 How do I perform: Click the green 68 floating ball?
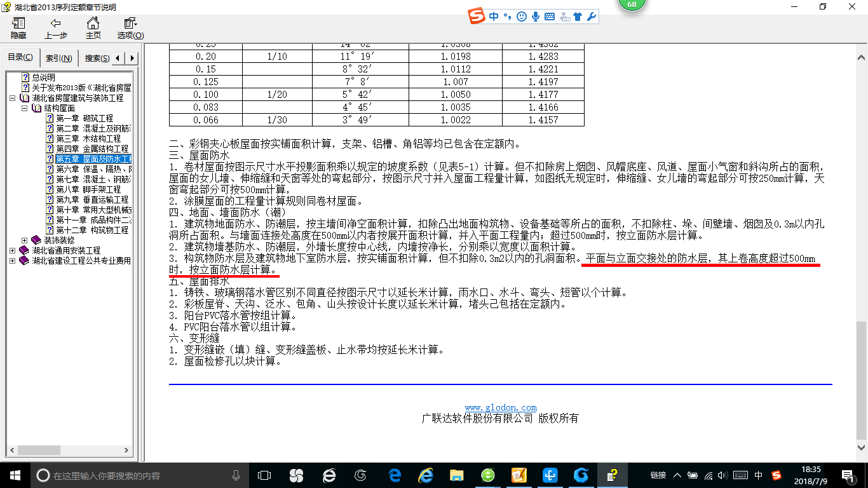[632, 4]
